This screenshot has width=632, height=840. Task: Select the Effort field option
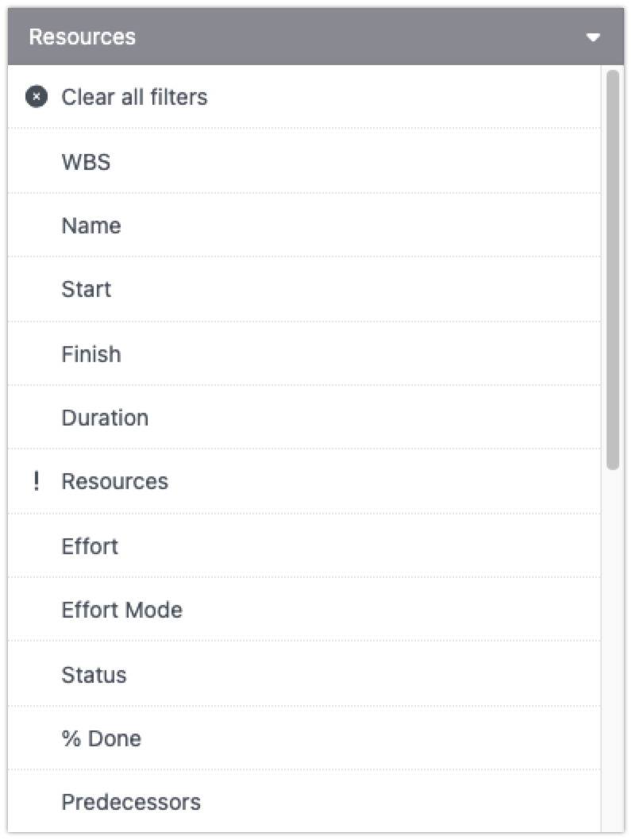90,545
